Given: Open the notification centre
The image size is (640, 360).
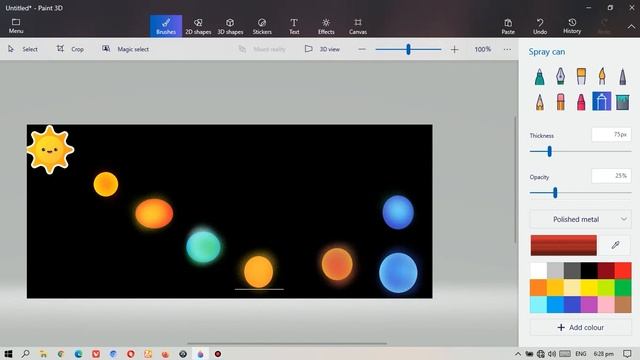Looking at the screenshot, I should click(x=627, y=354).
